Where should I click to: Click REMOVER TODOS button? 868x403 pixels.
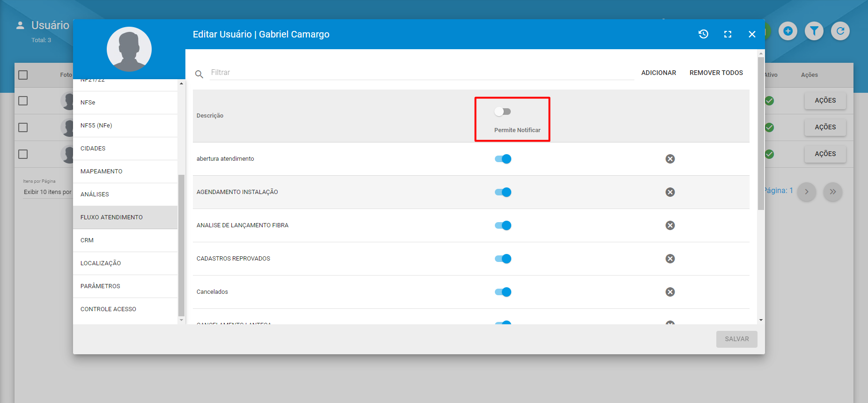(716, 73)
